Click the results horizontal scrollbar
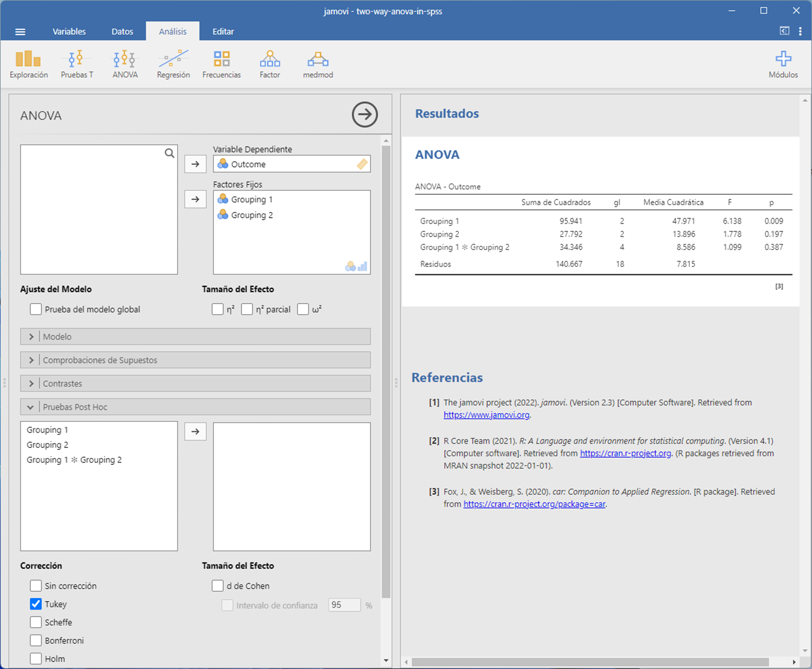 coord(589,662)
